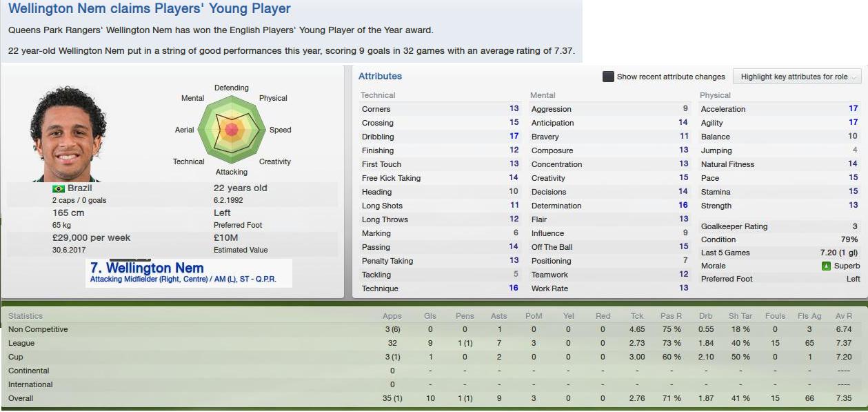
Task: Sort by the Apps column header
Action: pos(392,316)
